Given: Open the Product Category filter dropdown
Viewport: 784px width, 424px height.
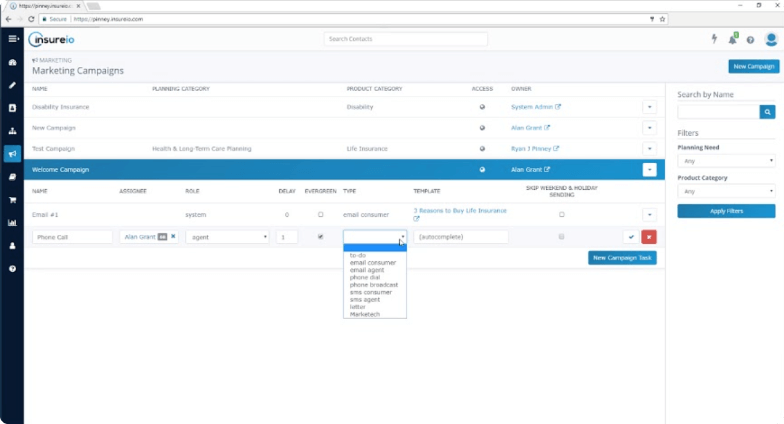Looking at the screenshot, I should (726, 191).
